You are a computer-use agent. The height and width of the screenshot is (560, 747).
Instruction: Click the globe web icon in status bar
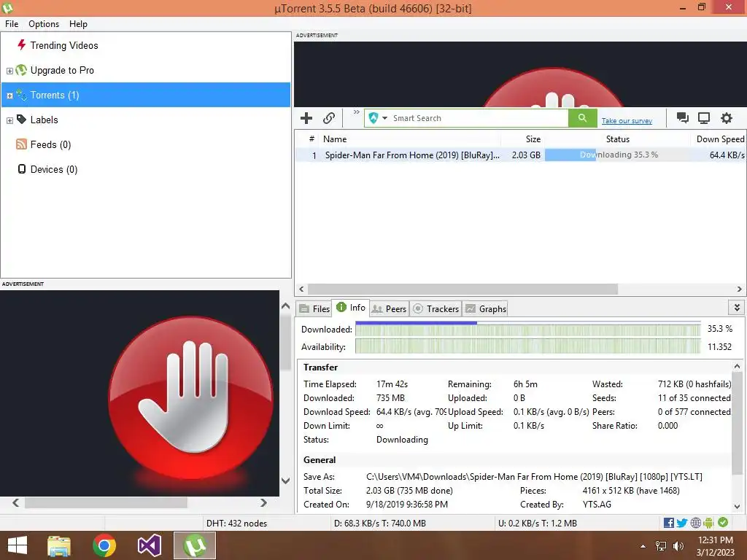[x=695, y=523]
